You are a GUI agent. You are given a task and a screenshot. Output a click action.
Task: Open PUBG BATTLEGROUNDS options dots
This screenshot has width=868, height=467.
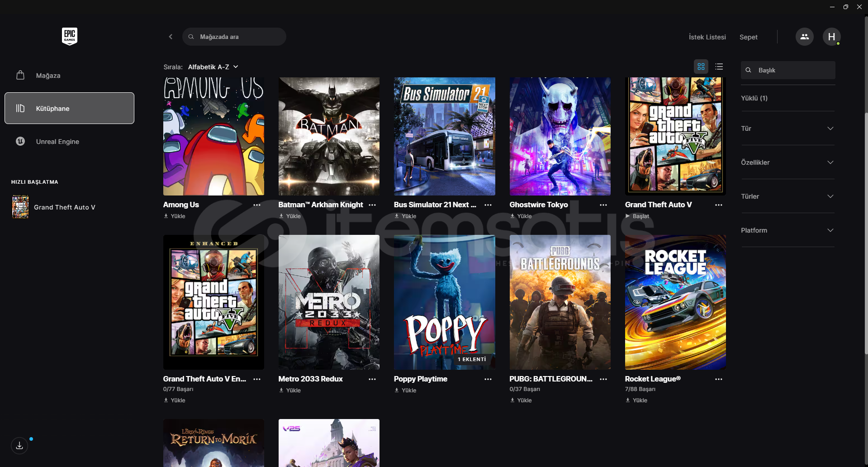[603, 379]
